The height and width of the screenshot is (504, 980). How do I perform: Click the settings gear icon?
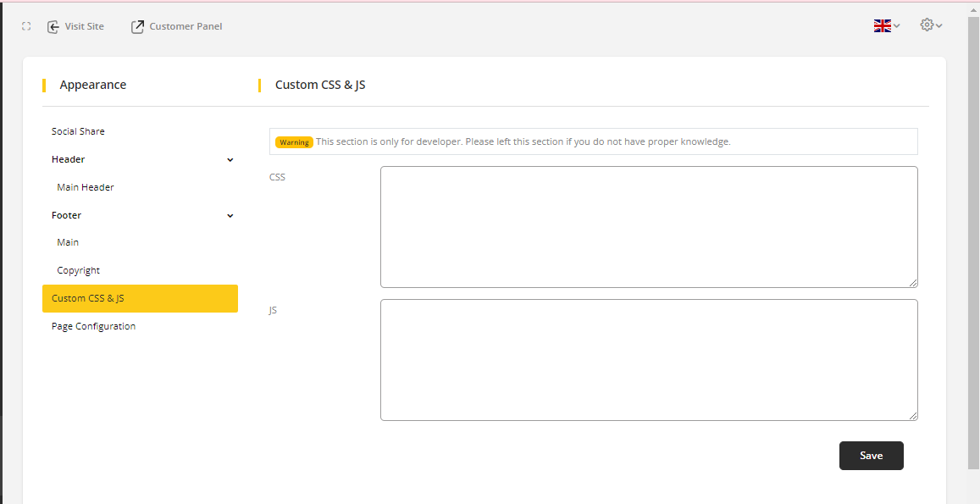(927, 25)
